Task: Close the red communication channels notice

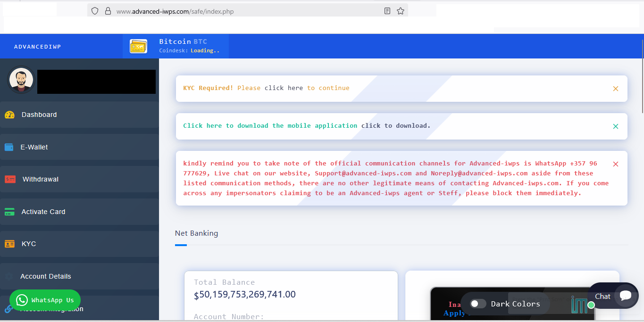Action: pyautogui.click(x=615, y=164)
